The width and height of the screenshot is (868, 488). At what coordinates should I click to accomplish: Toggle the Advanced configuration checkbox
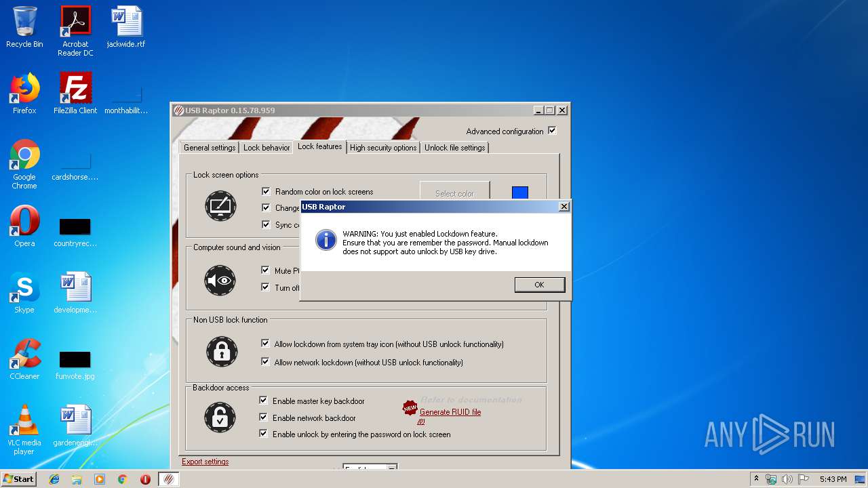click(x=552, y=131)
